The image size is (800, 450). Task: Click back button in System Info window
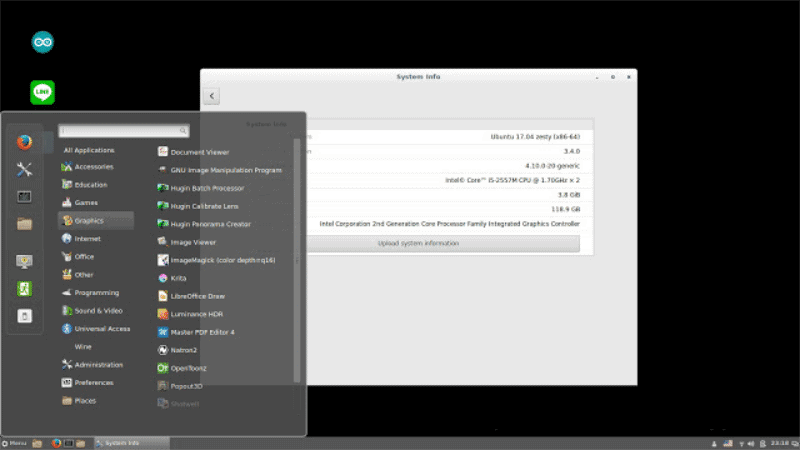coord(212,96)
